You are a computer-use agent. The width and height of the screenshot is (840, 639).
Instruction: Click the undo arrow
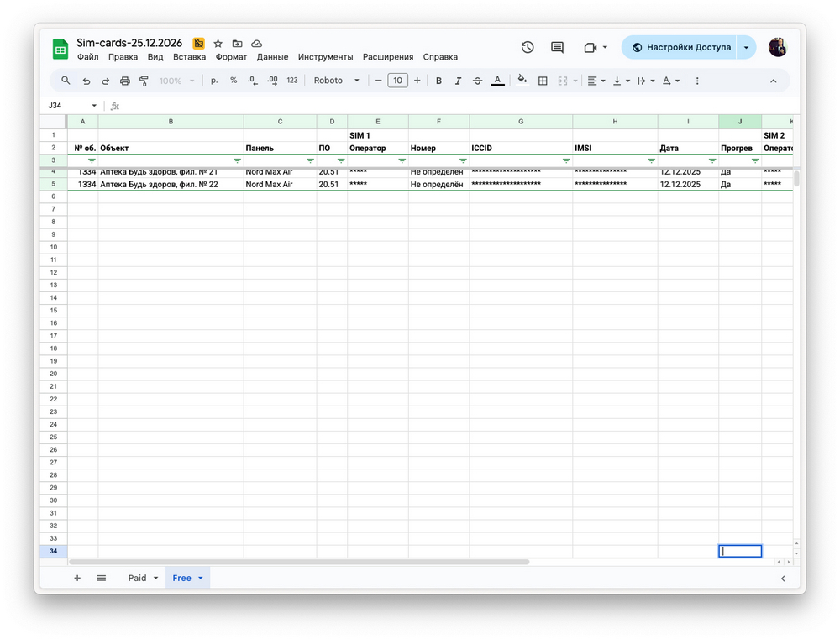tap(87, 81)
